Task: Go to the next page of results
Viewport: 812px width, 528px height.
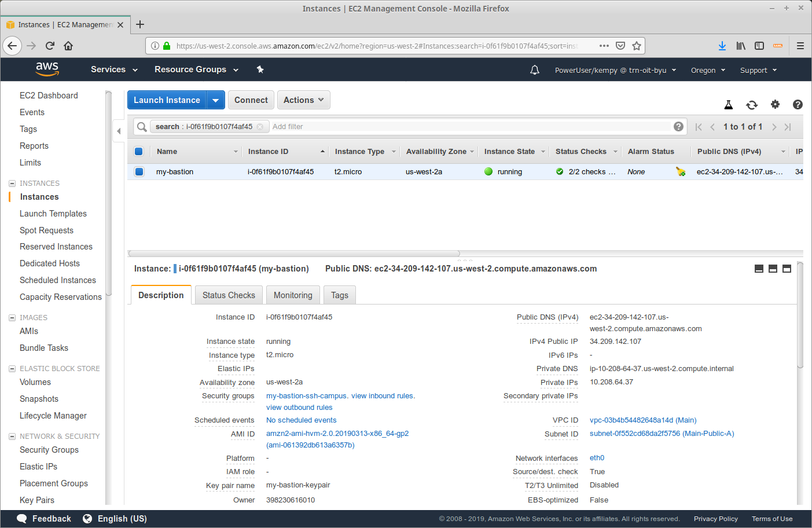Action: pos(774,127)
